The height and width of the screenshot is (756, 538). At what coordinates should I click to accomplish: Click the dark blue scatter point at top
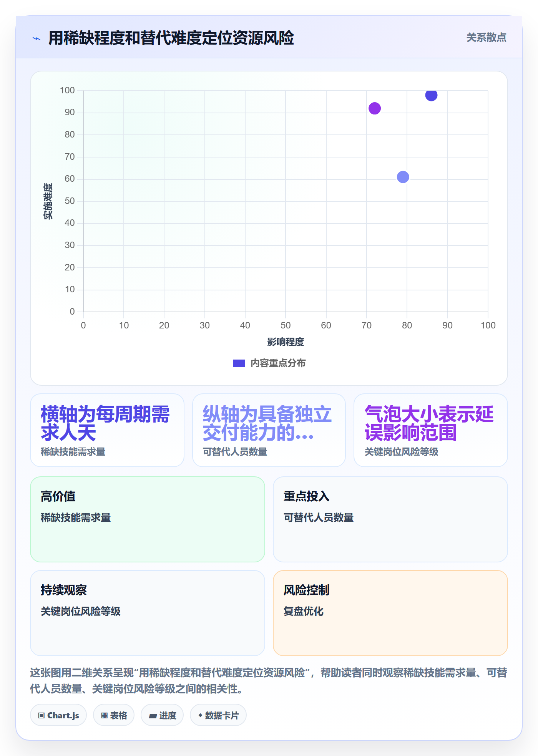click(431, 95)
